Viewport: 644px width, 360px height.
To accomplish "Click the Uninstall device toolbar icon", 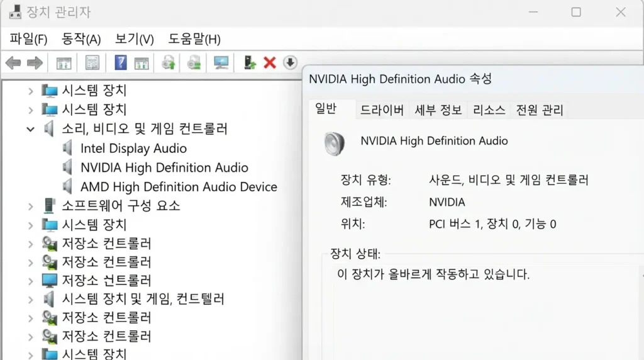I will (x=194, y=63).
